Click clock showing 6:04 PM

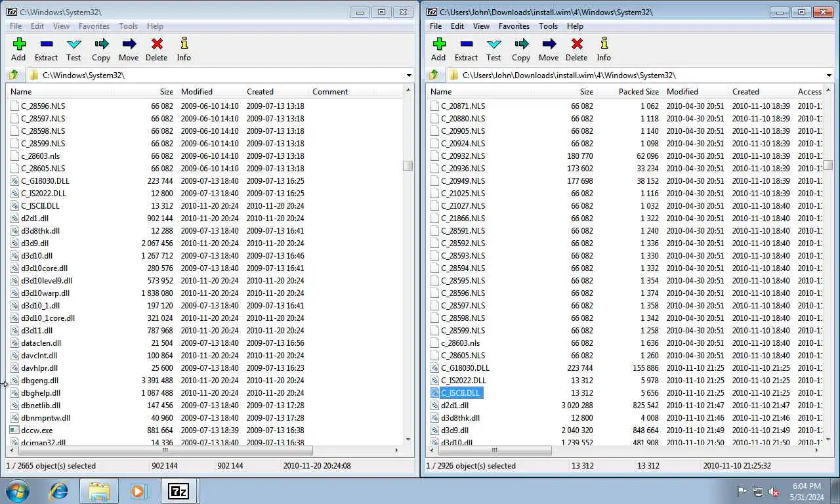(x=807, y=486)
